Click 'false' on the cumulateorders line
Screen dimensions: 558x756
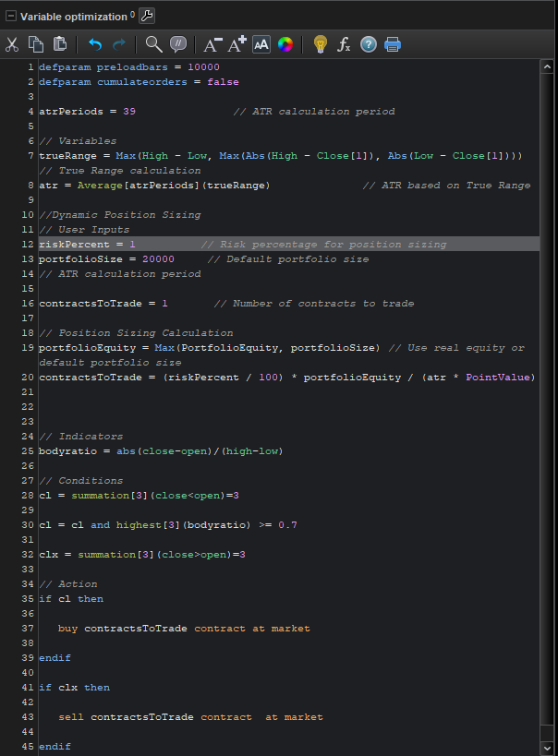(x=223, y=82)
